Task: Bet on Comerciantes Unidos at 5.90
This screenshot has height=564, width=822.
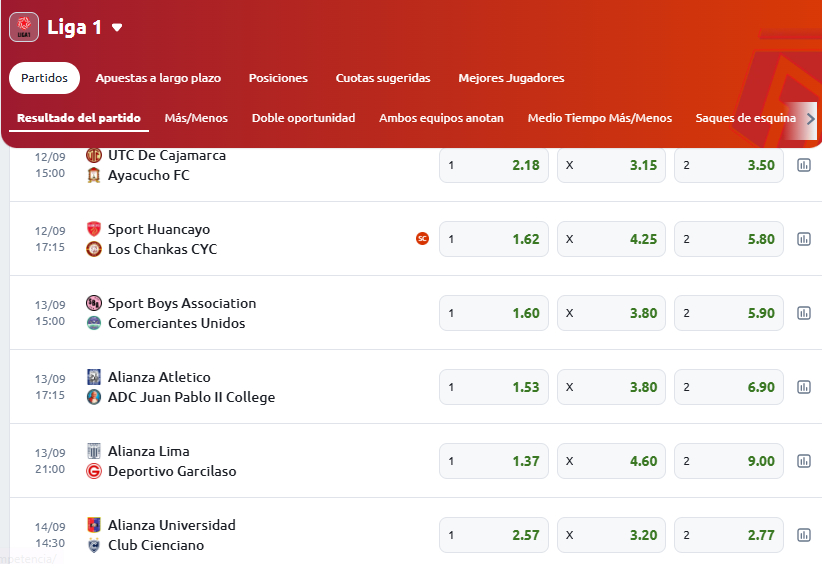Action: pyautogui.click(x=729, y=313)
